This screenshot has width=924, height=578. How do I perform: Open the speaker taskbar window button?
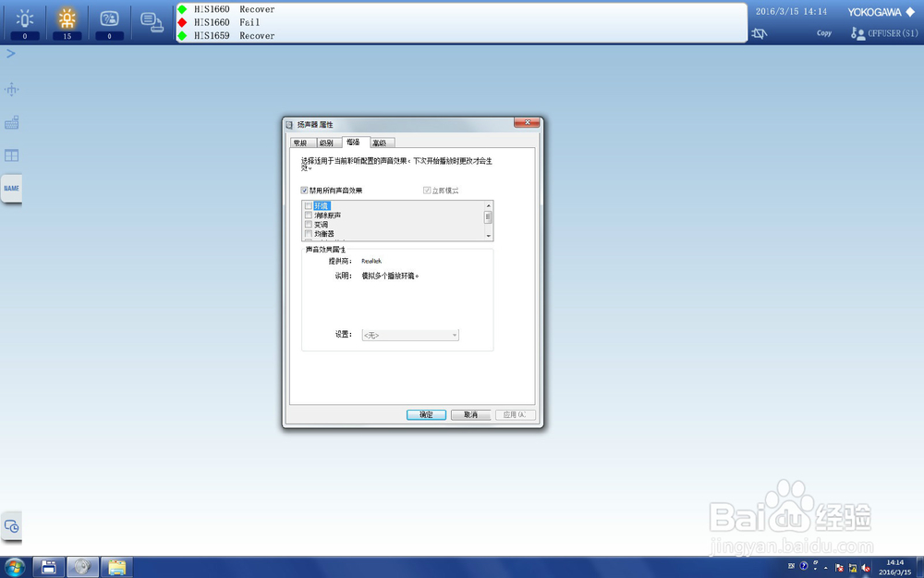click(x=82, y=568)
